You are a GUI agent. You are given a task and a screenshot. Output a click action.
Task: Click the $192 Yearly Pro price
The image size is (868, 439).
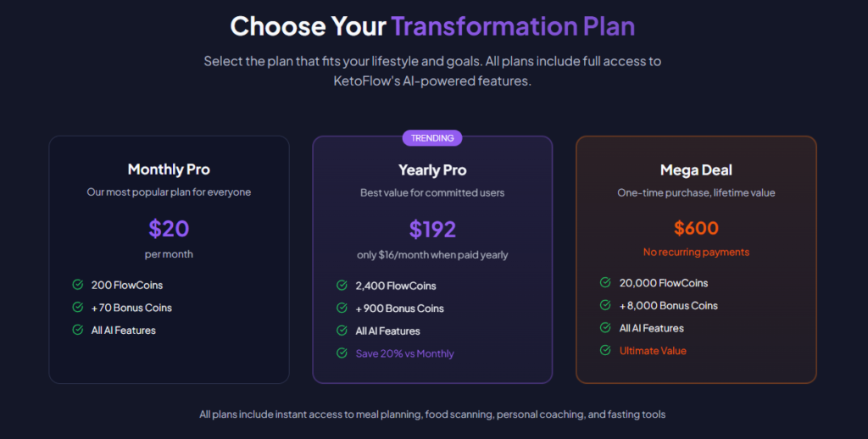tap(432, 230)
